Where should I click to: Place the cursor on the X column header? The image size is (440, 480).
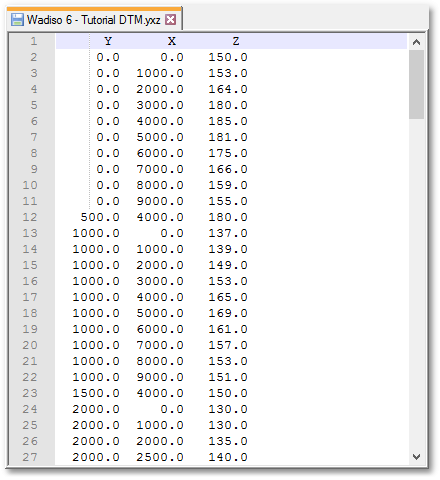(172, 41)
